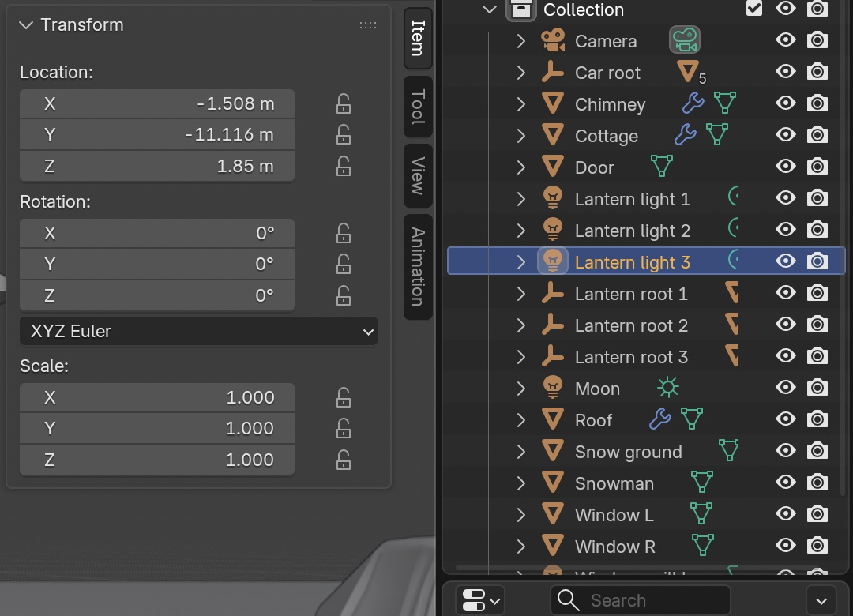Click the Location Y value field

[x=157, y=134]
